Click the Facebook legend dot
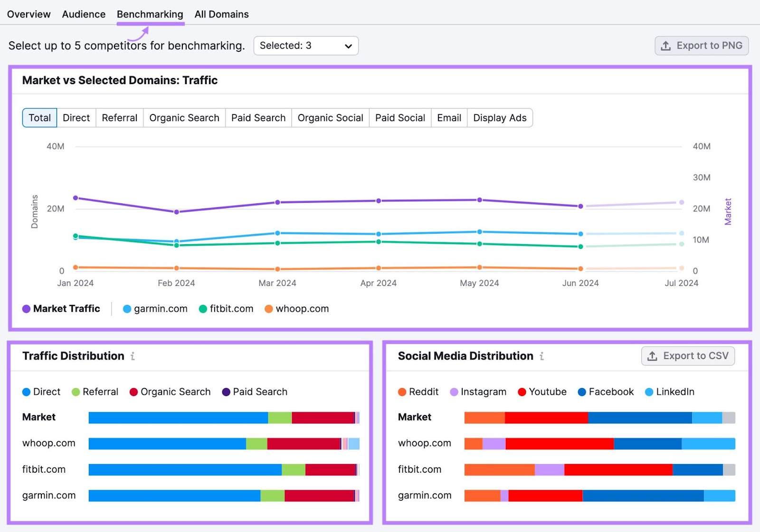 (x=582, y=392)
